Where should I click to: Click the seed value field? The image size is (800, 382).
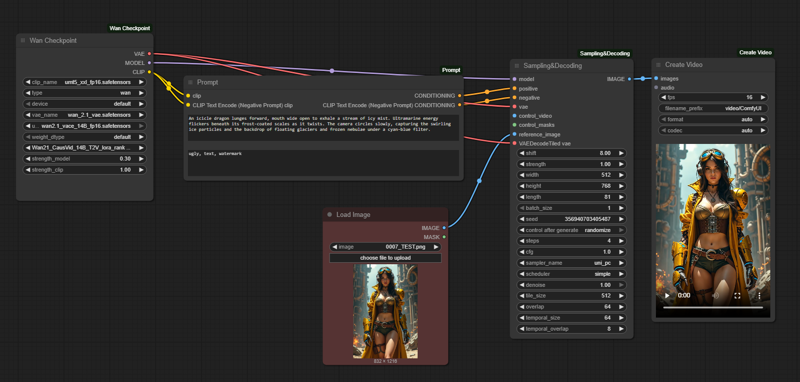pyautogui.click(x=571, y=219)
